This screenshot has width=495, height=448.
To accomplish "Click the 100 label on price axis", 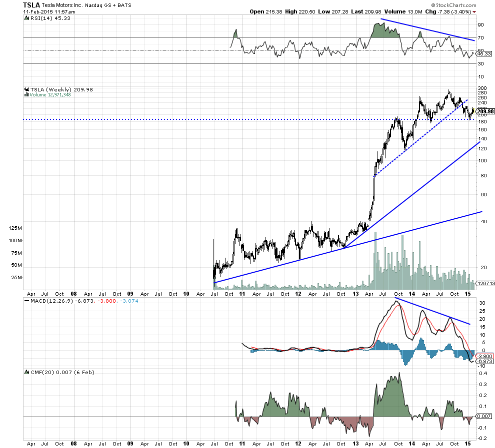I will [x=482, y=160].
